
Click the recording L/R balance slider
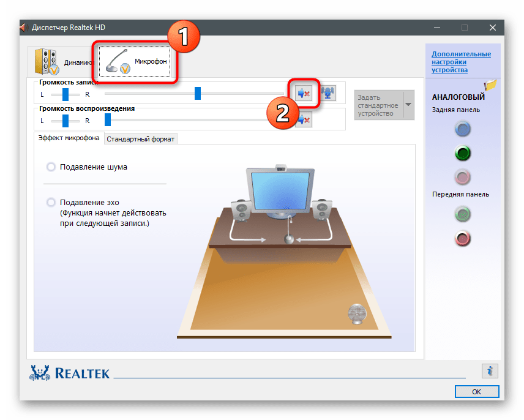click(x=65, y=94)
